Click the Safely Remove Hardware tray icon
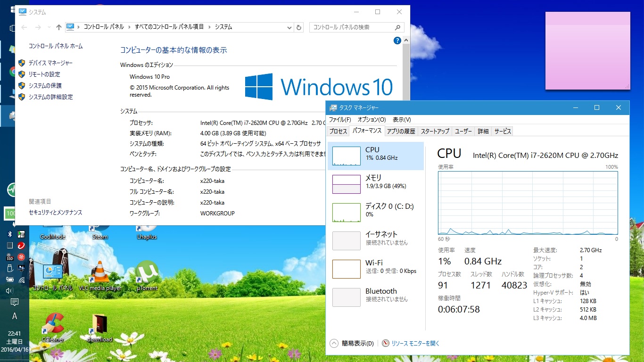The height and width of the screenshot is (362, 644). [x=9, y=268]
